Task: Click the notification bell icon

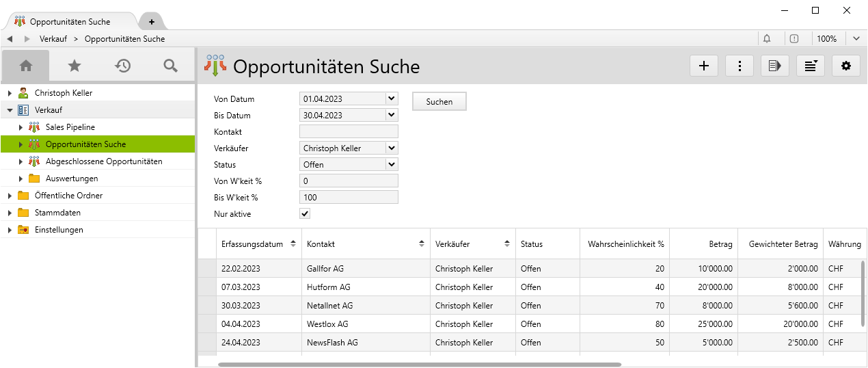Action: (767, 39)
